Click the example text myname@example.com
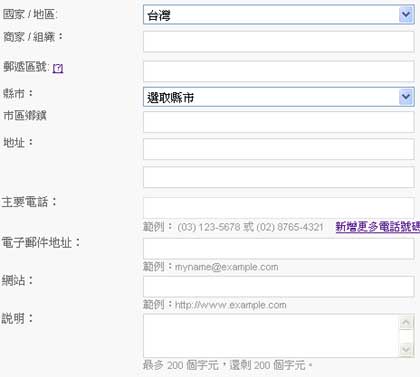 (x=226, y=267)
